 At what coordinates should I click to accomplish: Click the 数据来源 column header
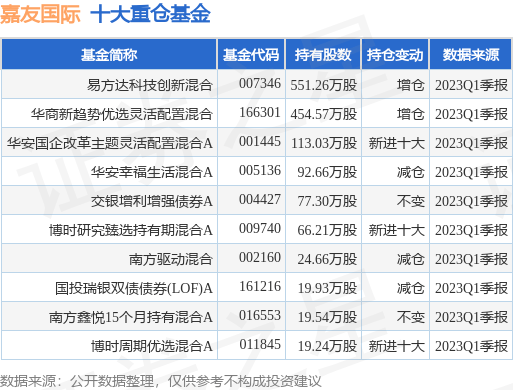(x=471, y=55)
